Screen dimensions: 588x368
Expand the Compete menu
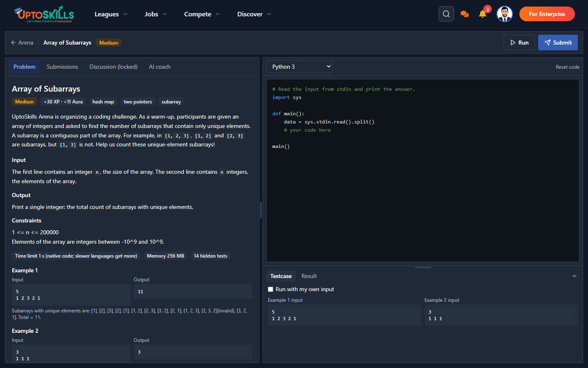[x=202, y=14]
